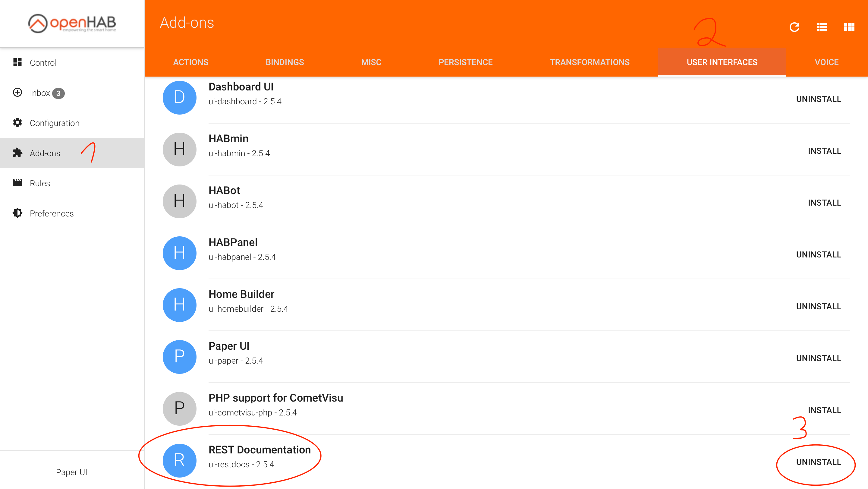Switch to list view layout icon
The width and height of the screenshot is (868, 489).
(822, 27)
